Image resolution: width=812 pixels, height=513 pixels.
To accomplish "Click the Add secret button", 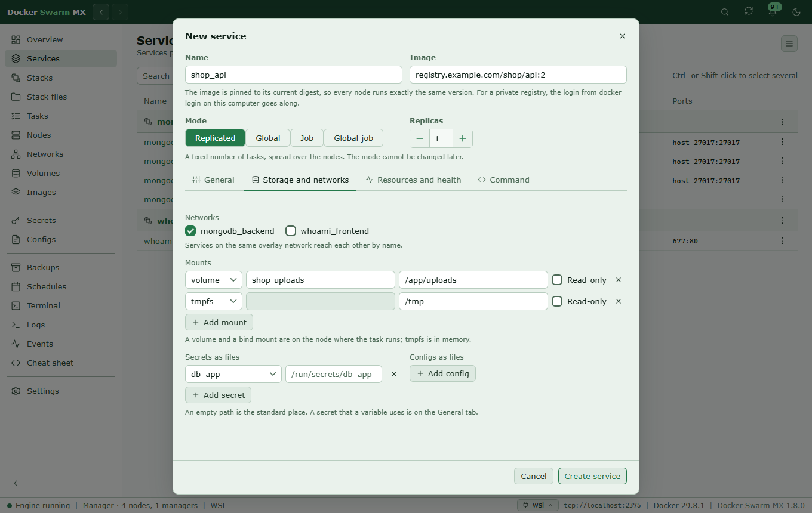I will point(219,395).
